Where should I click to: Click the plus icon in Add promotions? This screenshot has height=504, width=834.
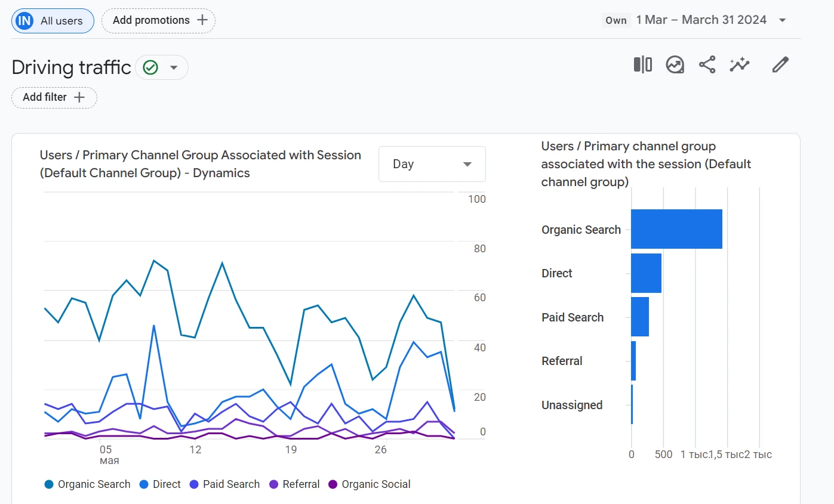pyautogui.click(x=202, y=20)
